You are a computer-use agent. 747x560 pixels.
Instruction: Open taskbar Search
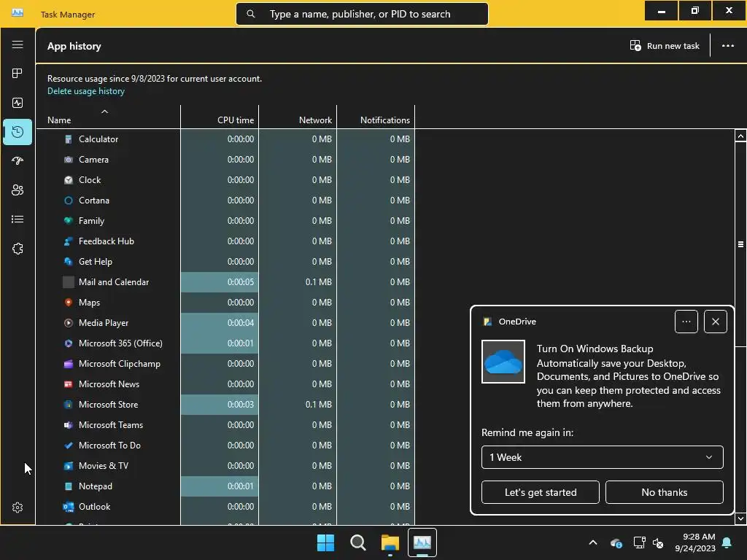click(x=357, y=542)
